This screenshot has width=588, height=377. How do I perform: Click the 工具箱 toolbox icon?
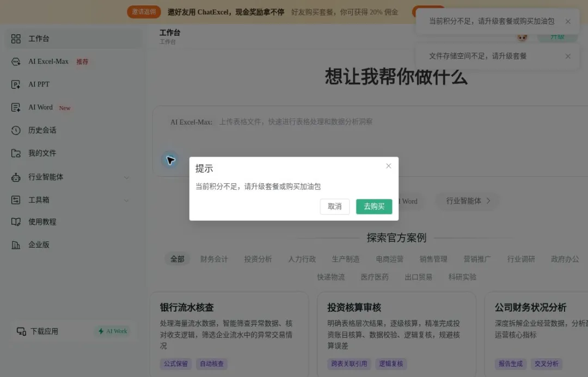[16, 200]
